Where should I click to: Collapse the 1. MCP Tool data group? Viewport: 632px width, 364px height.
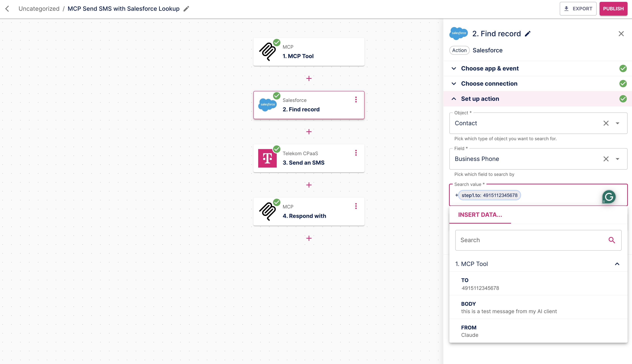pos(617,264)
